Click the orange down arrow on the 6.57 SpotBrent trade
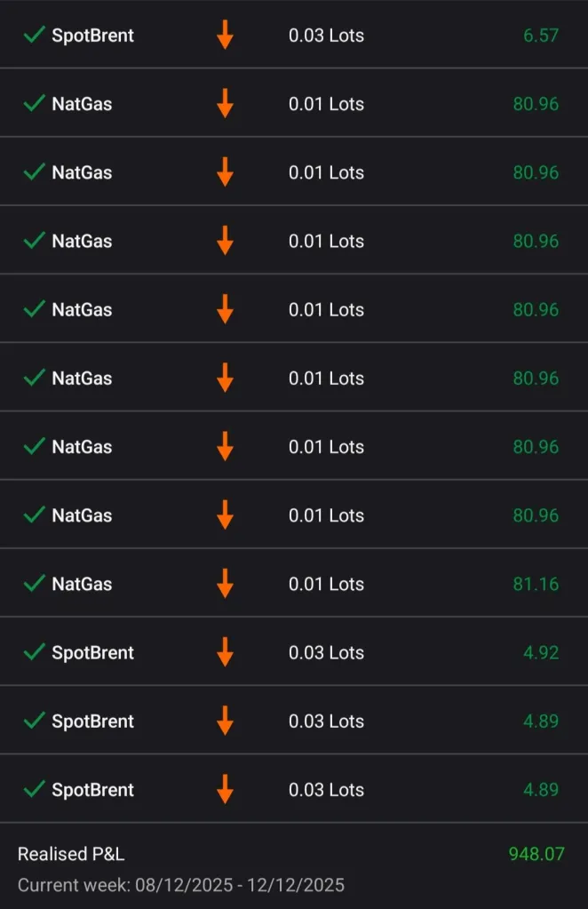 [x=225, y=36]
